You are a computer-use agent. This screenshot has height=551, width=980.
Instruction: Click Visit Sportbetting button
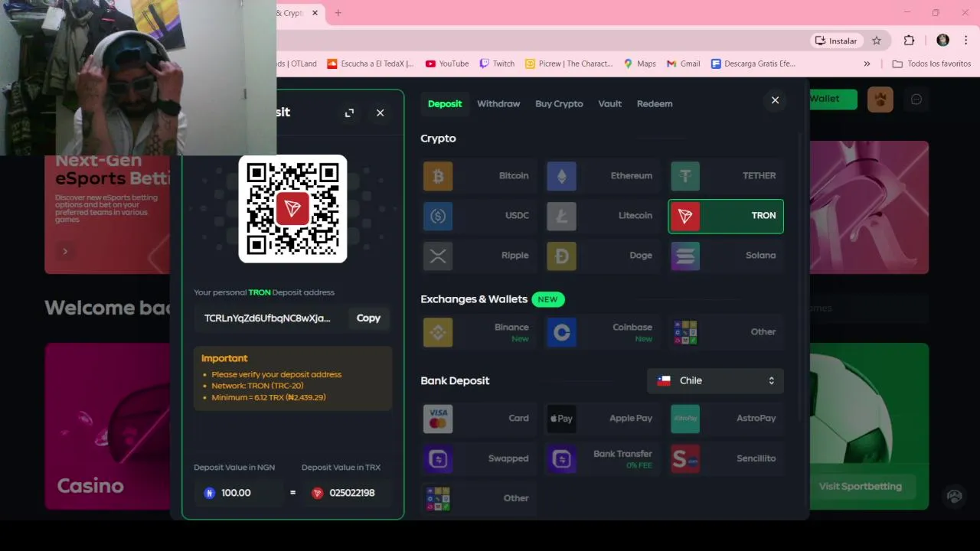tap(861, 486)
